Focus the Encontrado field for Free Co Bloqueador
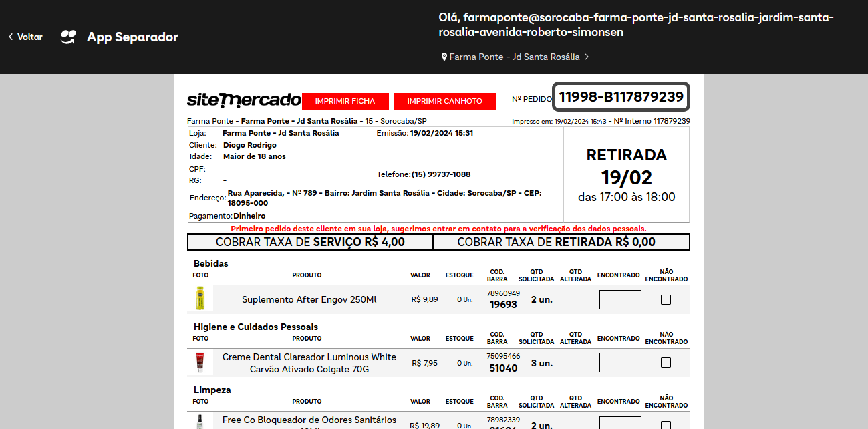 tap(620, 423)
